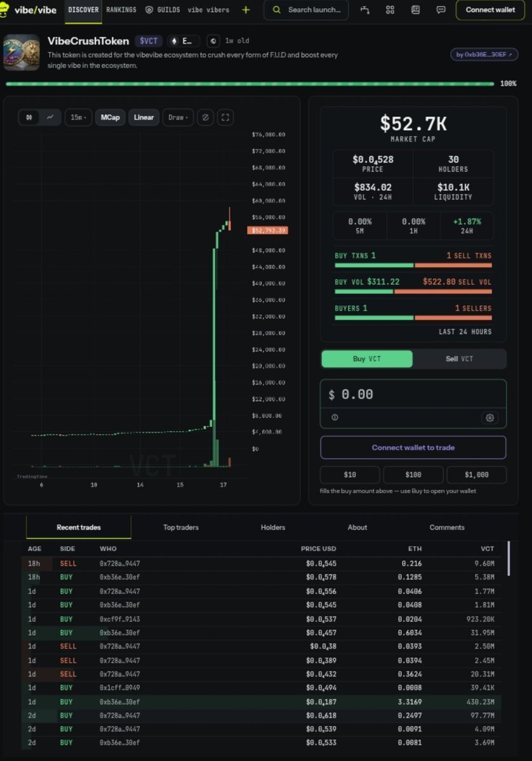Screen dimensions: 532x761
Task: Click the magnifier icon in search
Action: [x=277, y=10]
